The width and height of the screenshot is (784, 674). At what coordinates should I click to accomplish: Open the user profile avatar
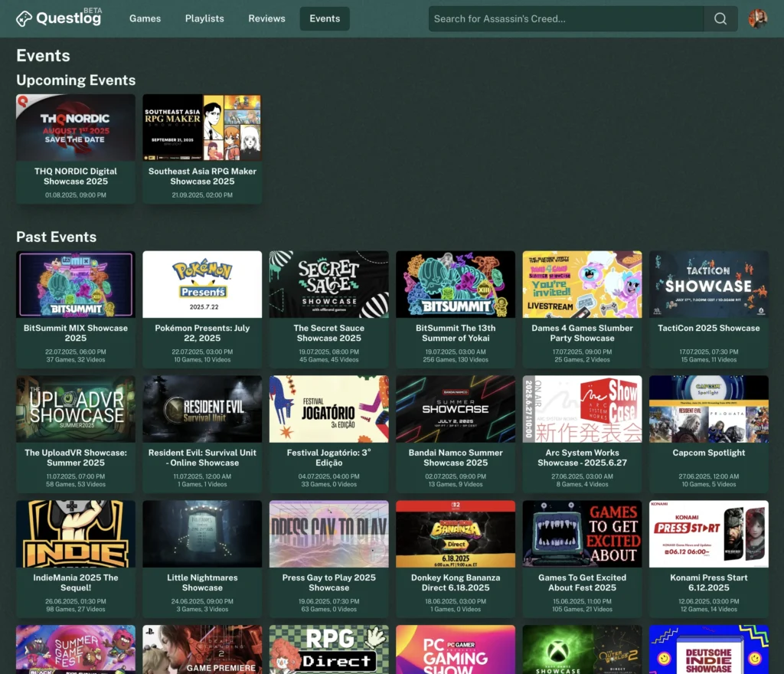(757, 19)
